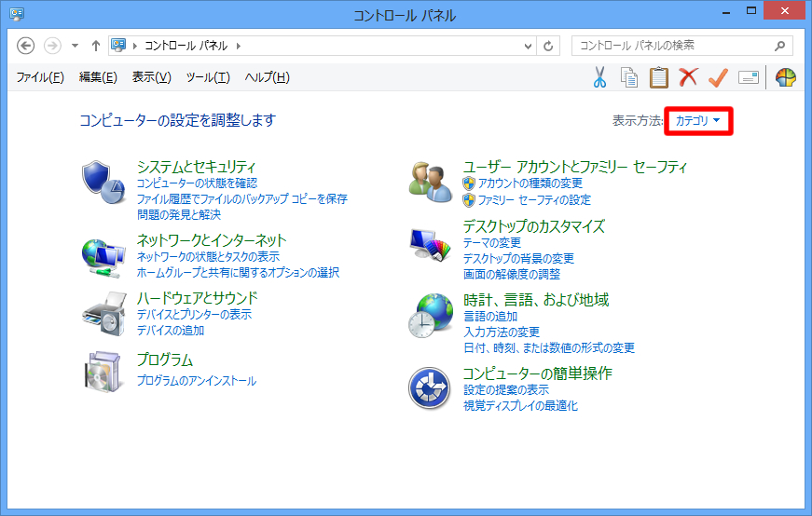The width and height of the screenshot is (812, 516).
Task: Open 時計、言語、および地域 category
Action: coord(536,300)
